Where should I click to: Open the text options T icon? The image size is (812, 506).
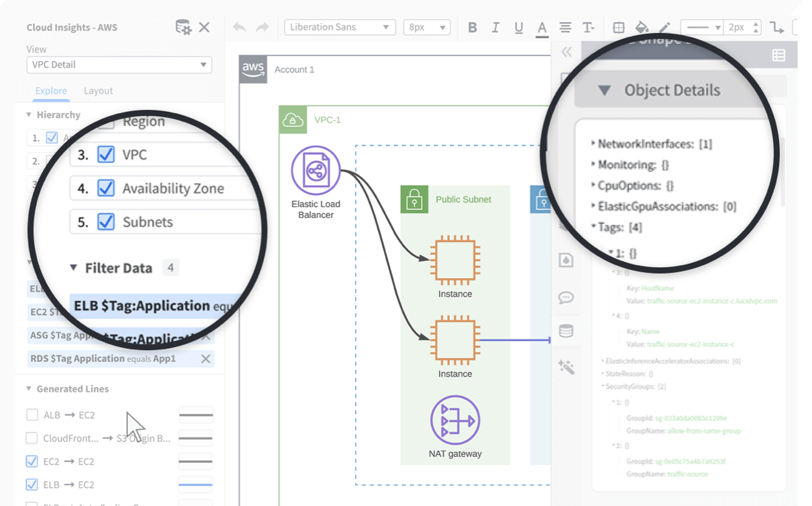tap(588, 27)
